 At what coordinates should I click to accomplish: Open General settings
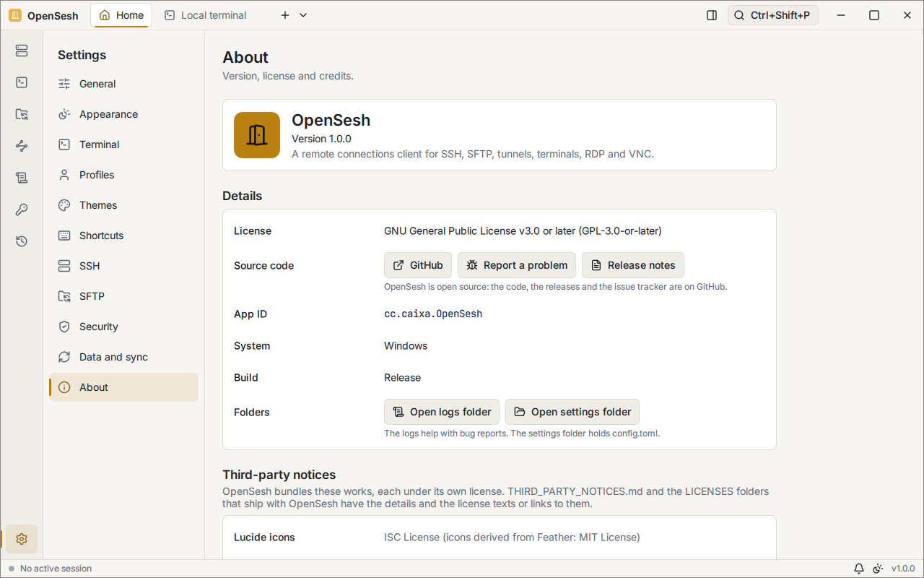[123, 84]
